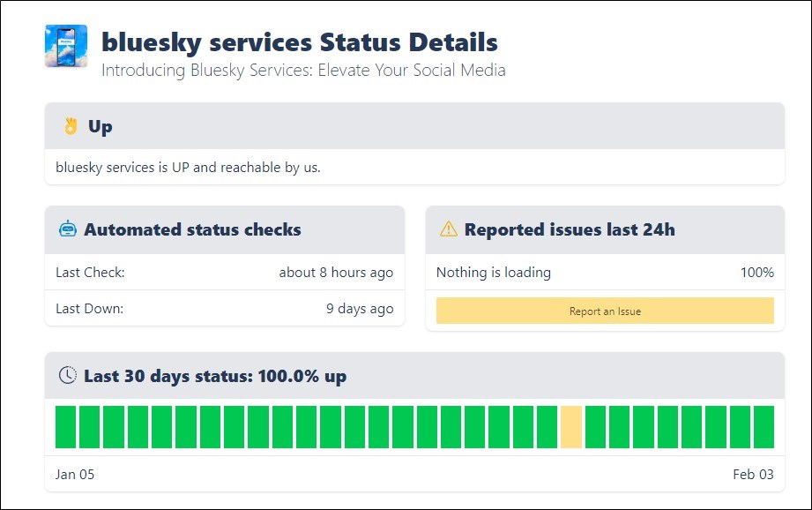This screenshot has width=812, height=510.
Task: Expand the Automated status checks panel
Action: (x=192, y=229)
